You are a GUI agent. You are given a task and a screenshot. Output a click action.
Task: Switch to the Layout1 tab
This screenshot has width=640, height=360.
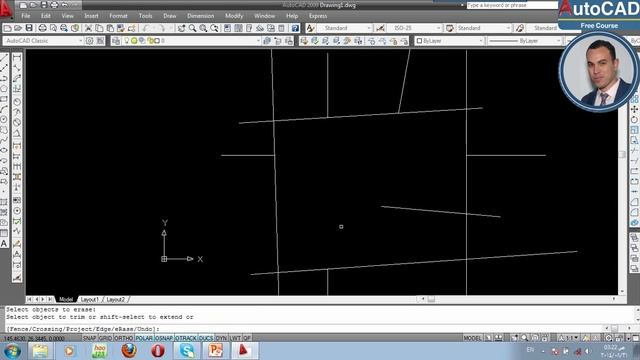click(89, 300)
